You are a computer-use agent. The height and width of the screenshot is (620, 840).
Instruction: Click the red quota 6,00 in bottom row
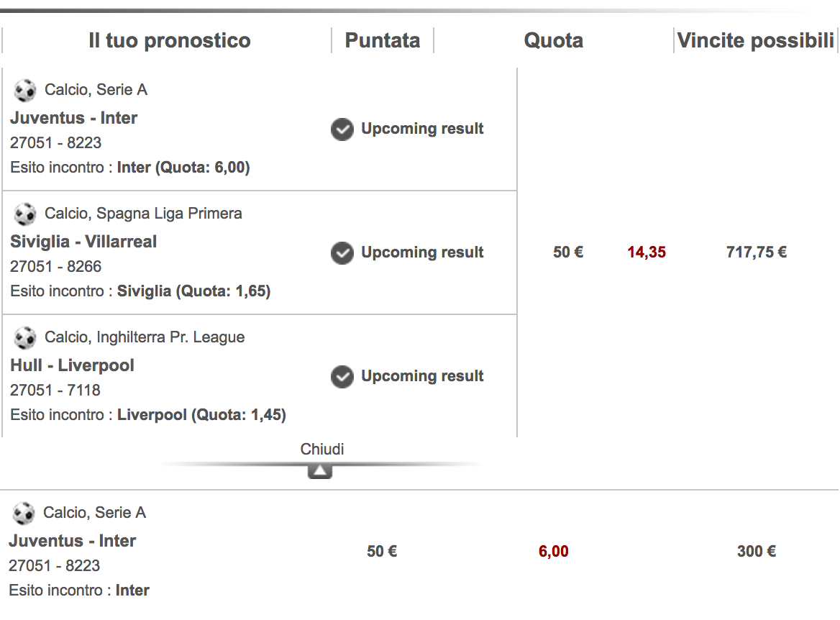(553, 552)
